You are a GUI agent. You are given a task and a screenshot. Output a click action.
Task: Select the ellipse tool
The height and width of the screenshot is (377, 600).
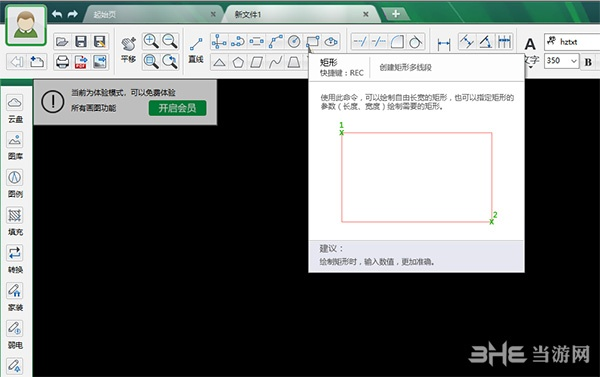point(331,41)
